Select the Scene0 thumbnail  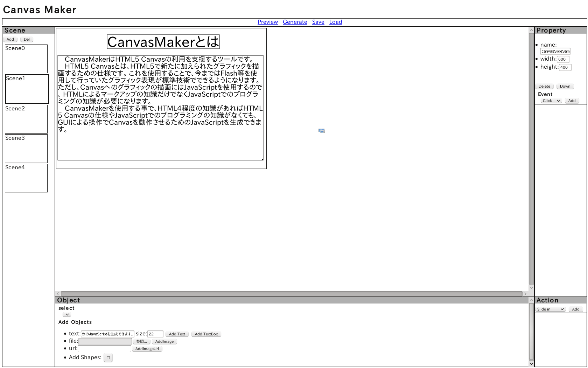tap(26, 59)
